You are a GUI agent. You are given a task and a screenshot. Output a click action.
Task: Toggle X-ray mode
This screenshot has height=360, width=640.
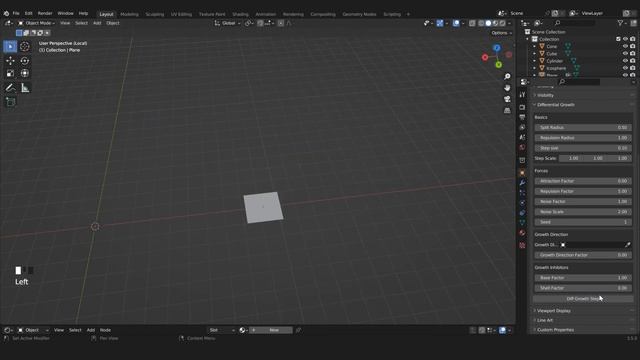[x=472, y=23]
